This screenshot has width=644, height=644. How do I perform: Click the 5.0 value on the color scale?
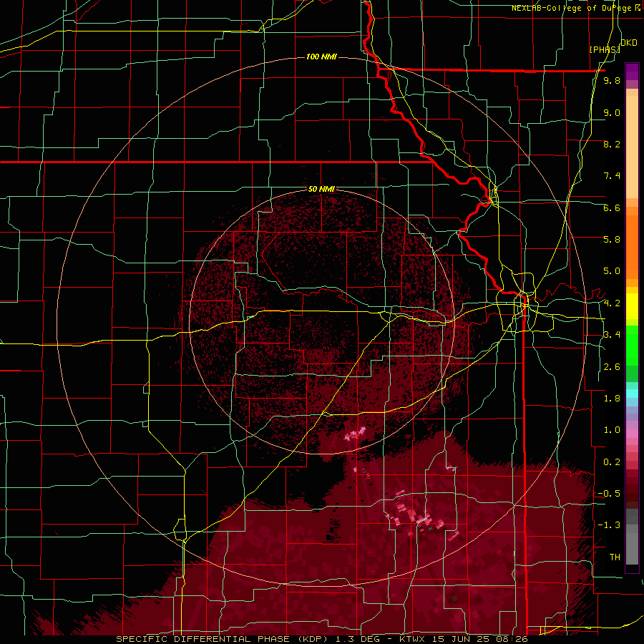pos(612,271)
